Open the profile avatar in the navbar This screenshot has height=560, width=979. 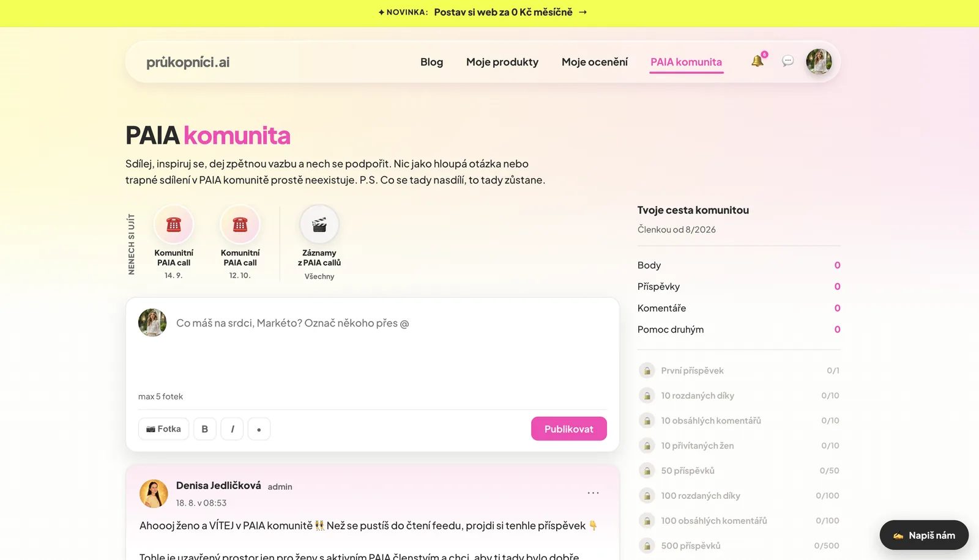[819, 62]
